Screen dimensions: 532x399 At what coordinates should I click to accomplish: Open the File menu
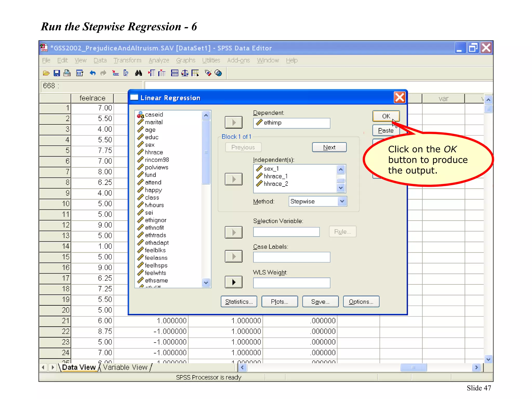pos(46,60)
